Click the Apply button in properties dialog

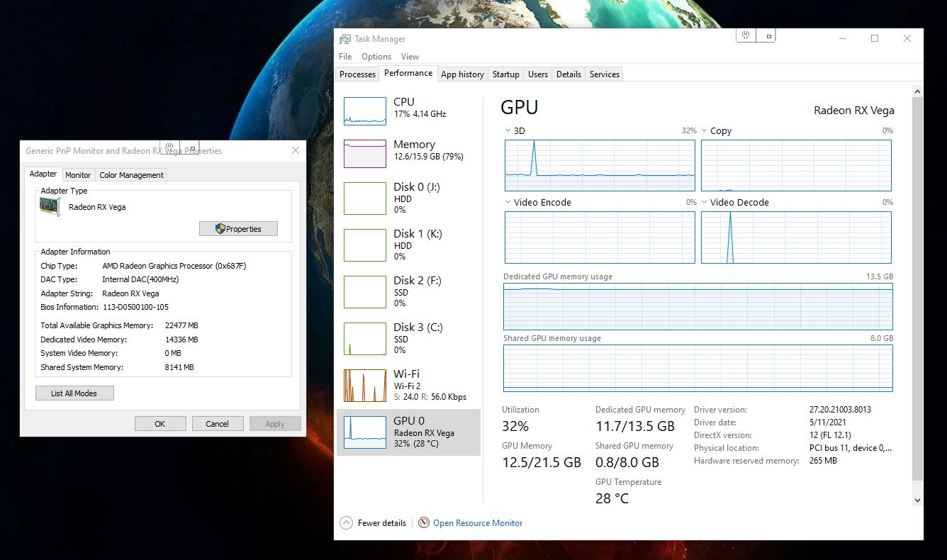tap(275, 424)
